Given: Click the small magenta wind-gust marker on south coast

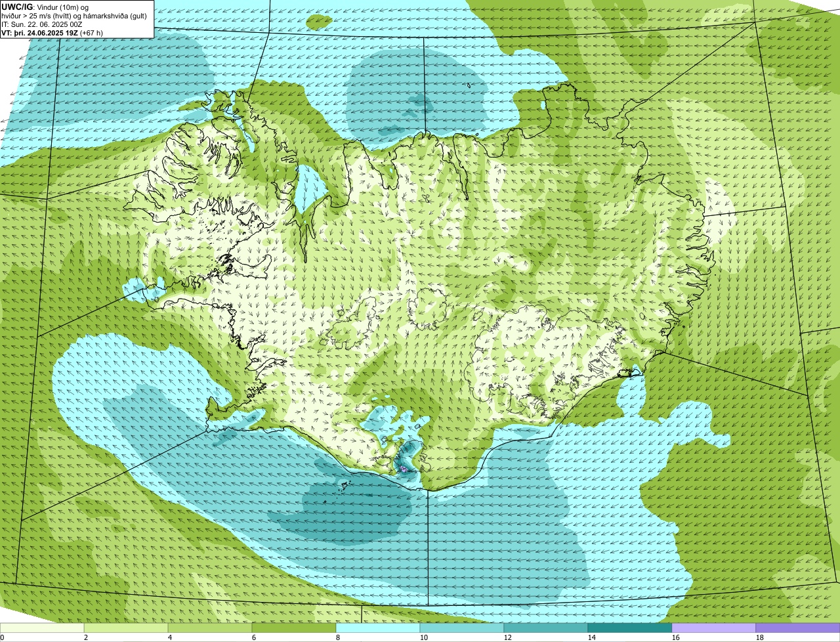Looking at the screenshot, I should (x=403, y=469).
